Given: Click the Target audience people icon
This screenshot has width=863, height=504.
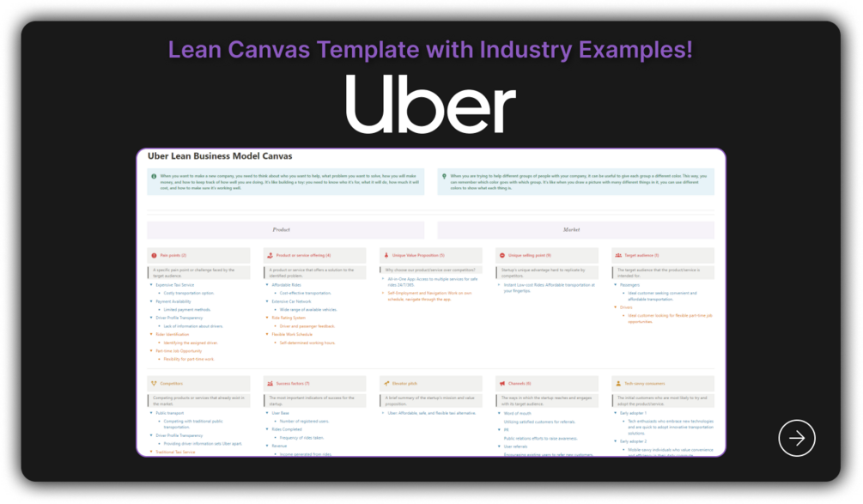Looking at the screenshot, I should [x=618, y=255].
